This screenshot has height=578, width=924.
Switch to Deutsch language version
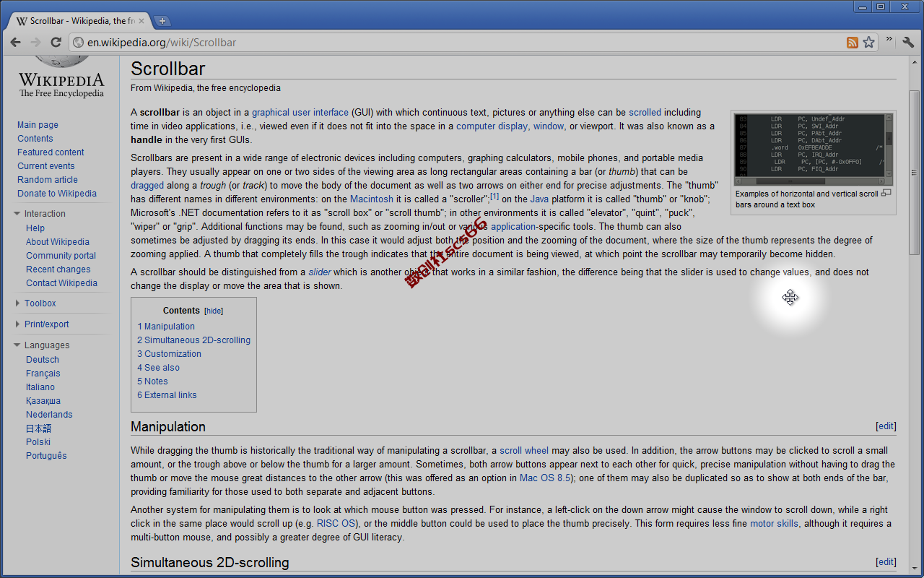[43, 360]
